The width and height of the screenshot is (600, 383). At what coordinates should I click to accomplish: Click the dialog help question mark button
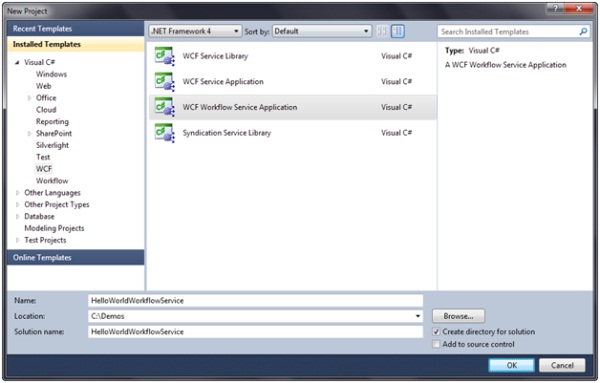coord(556,8)
